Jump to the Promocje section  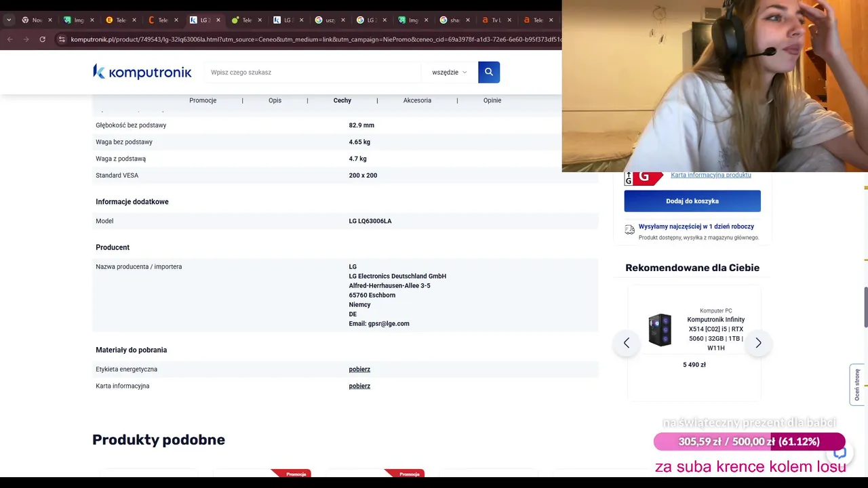(x=203, y=100)
